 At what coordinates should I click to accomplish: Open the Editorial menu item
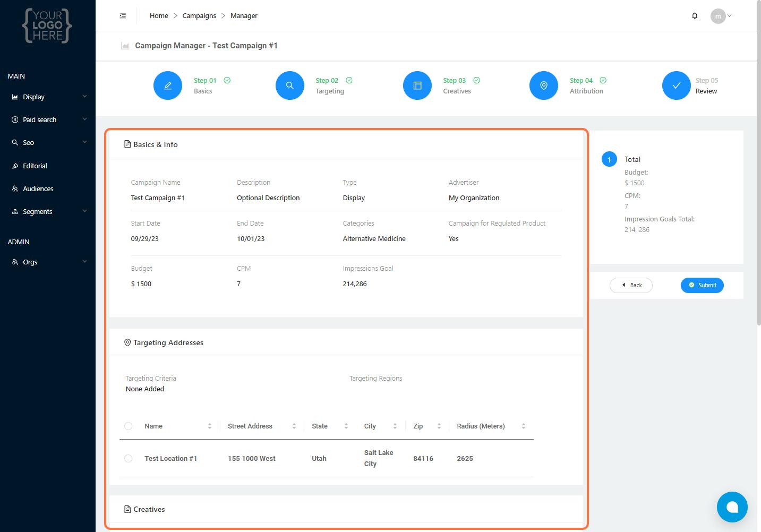coord(35,166)
